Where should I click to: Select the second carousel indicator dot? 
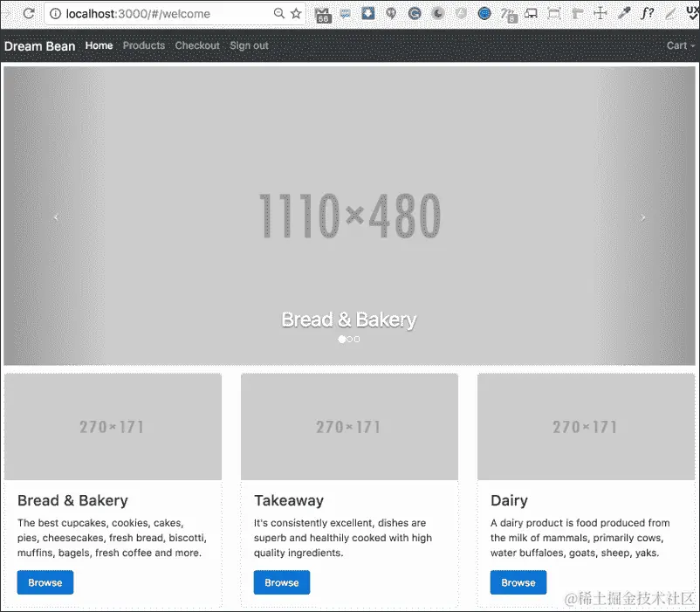click(349, 340)
